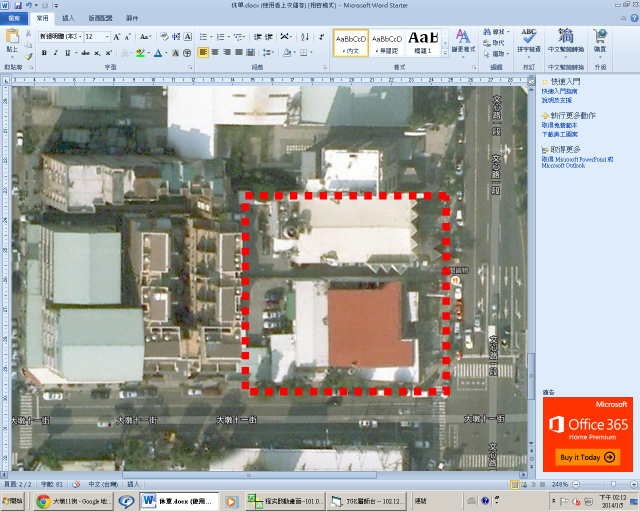This screenshot has height=512, width=640.
Task: Open the Page Layout (版面配置) tab
Action: [100, 18]
